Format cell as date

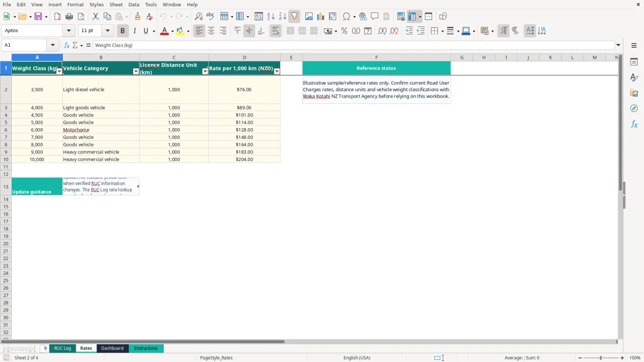coord(368,31)
